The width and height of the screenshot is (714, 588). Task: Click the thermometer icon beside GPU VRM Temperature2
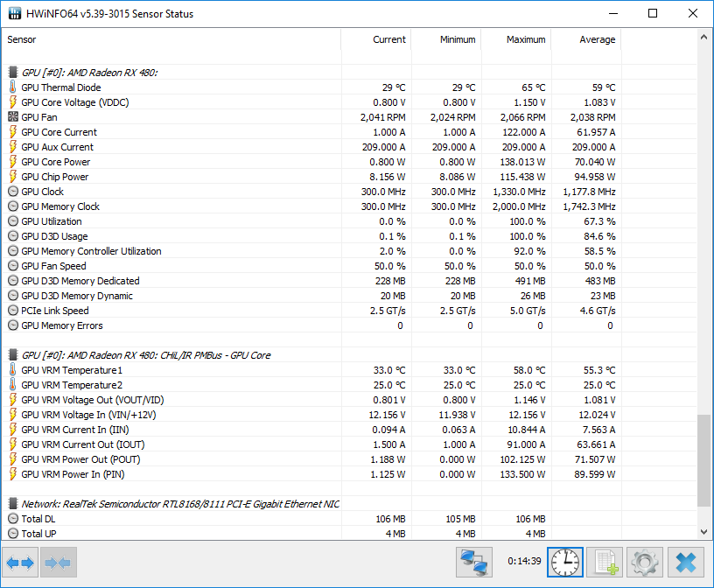13,385
